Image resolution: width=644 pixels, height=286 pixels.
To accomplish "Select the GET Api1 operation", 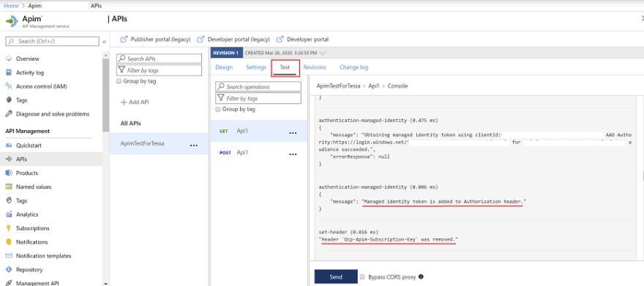I will point(259,132).
